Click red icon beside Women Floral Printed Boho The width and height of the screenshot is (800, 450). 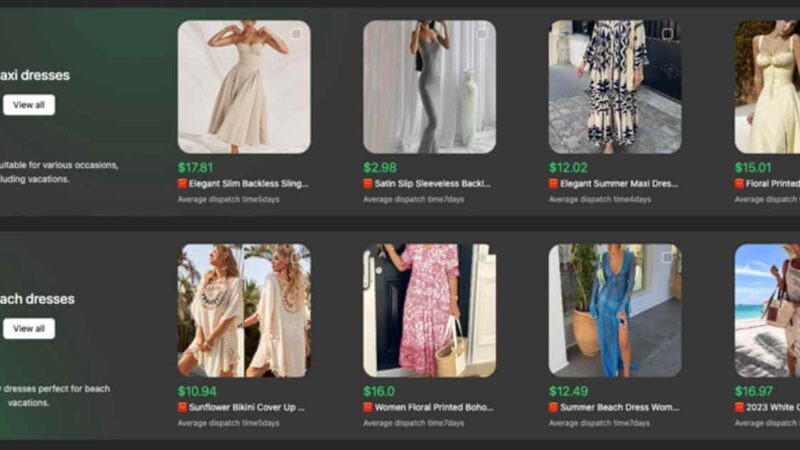coord(368,408)
